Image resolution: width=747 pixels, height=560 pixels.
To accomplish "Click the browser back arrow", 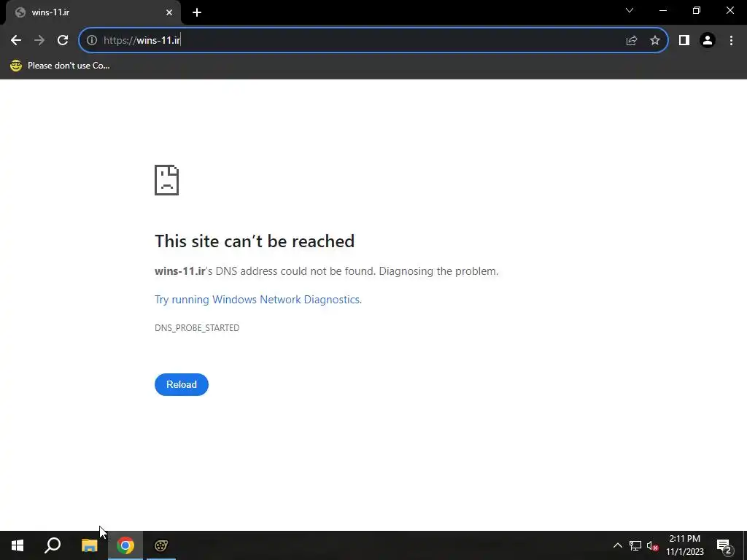I will point(16,41).
